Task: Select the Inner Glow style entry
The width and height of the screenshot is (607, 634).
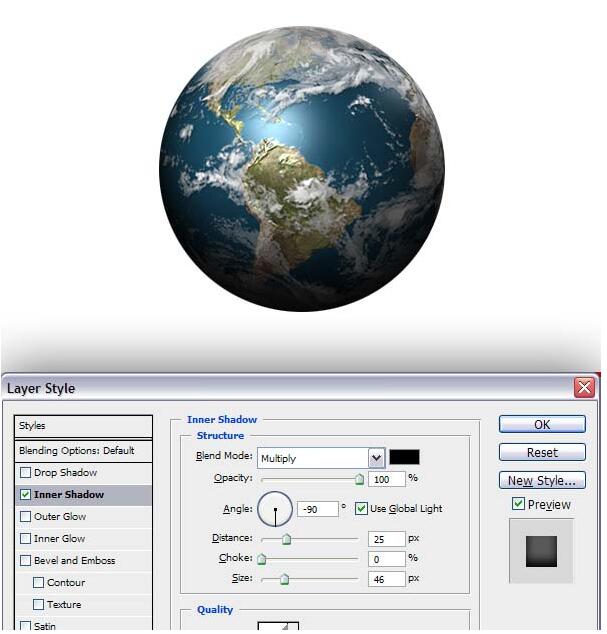Action: (59, 539)
